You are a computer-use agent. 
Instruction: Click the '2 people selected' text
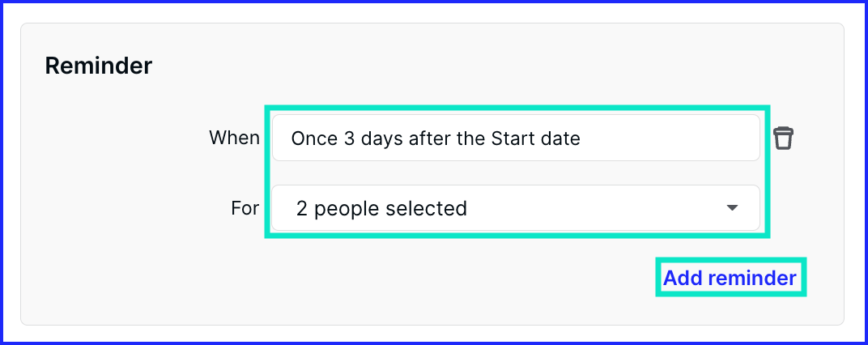point(381,208)
